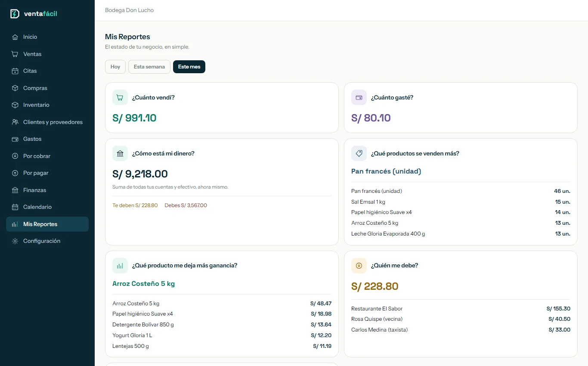Click the Debes S/ 3,567.00 text

186,205
